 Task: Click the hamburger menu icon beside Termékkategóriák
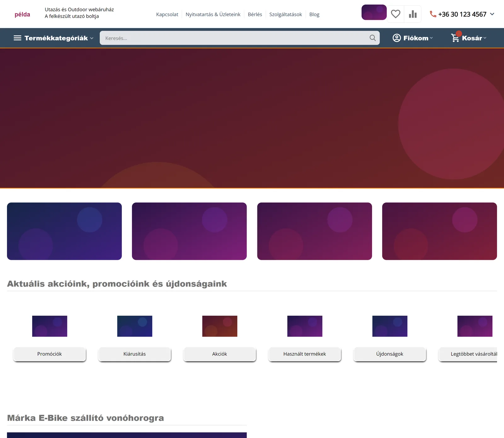tap(18, 38)
